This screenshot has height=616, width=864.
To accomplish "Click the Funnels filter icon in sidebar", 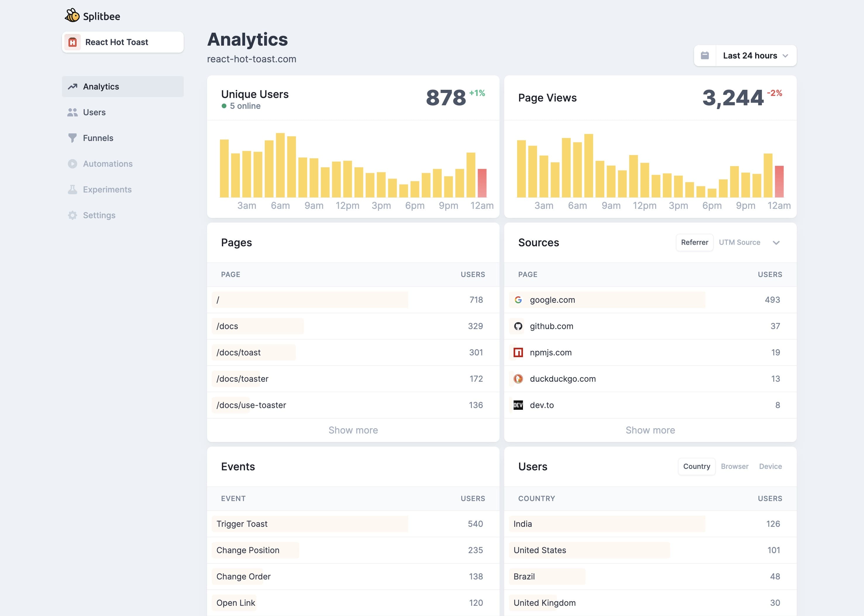I will coord(73,138).
